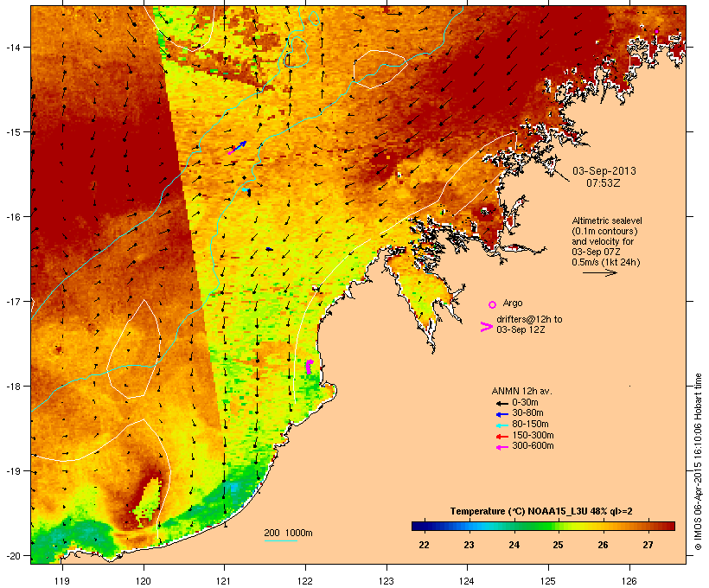Click the blue 30-80m arrow in ANMN legend
709x588 pixels.
click(501, 414)
